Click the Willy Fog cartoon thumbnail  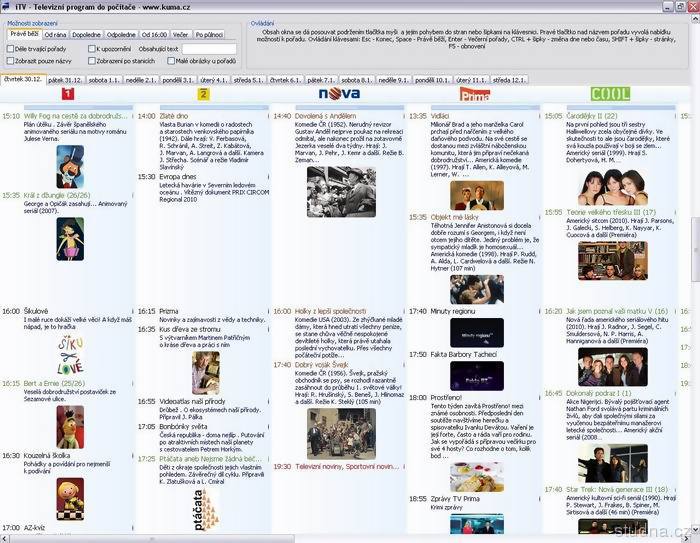[70, 167]
